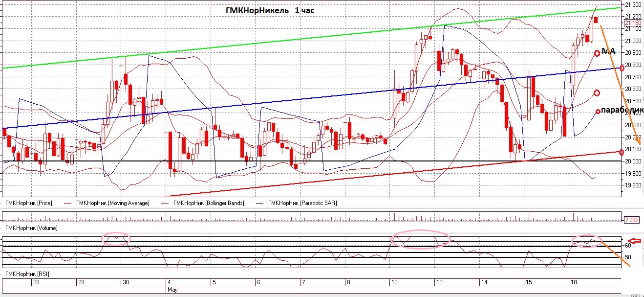Click the RSI level 60 axis label

(x=628, y=246)
